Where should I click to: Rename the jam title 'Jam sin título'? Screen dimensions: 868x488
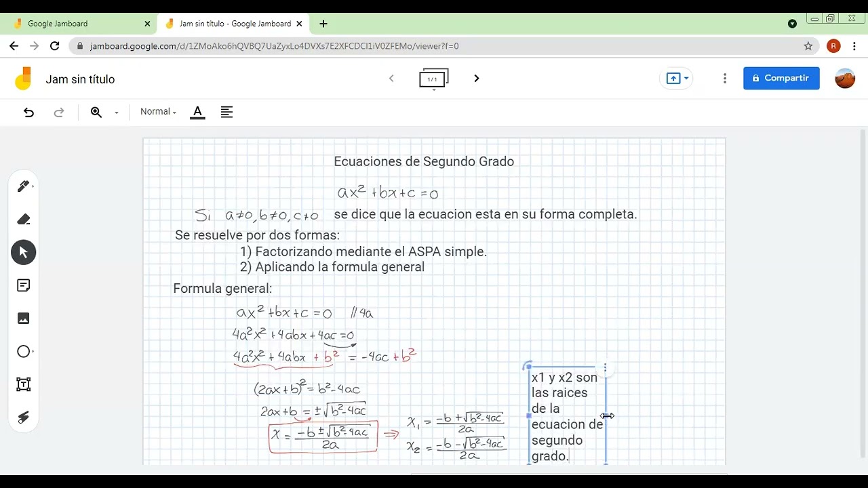click(x=80, y=79)
